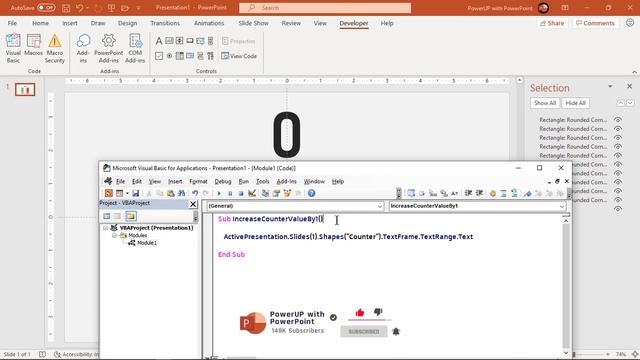Click the Break pause icon in VBA toolbar
Viewport: 640px width, 360px height.
[x=230, y=193]
